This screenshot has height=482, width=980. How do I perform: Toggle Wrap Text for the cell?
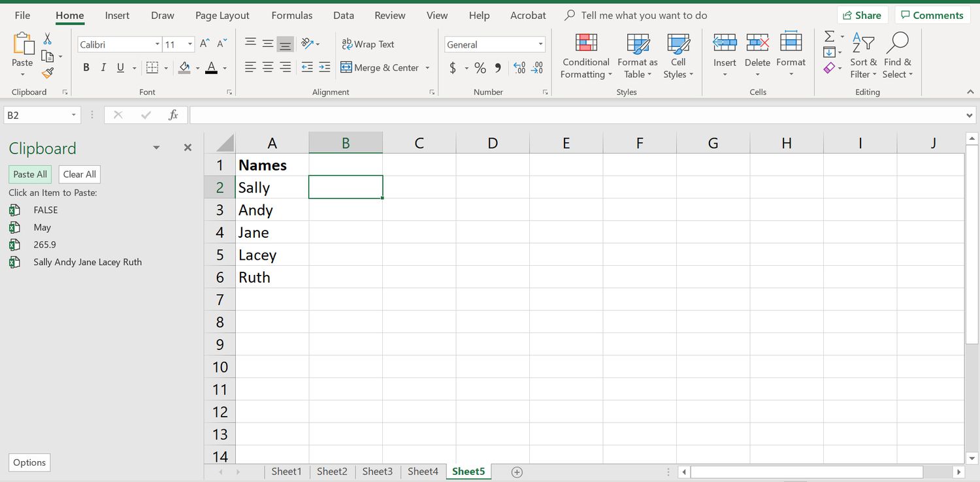[x=368, y=44]
